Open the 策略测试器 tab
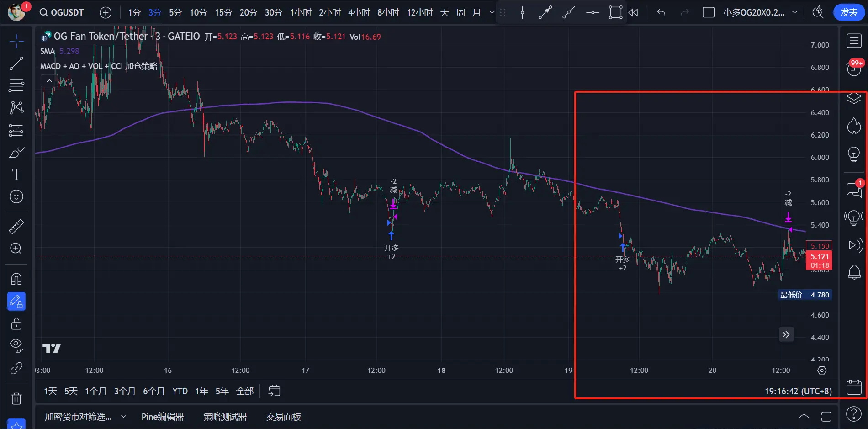Image resolution: width=868 pixels, height=429 pixels. pos(225,417)
